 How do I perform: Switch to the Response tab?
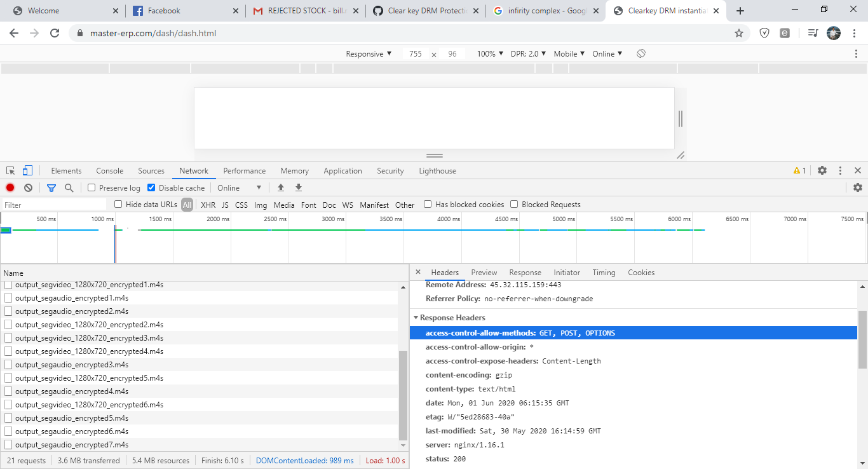(x=525, y=272)
